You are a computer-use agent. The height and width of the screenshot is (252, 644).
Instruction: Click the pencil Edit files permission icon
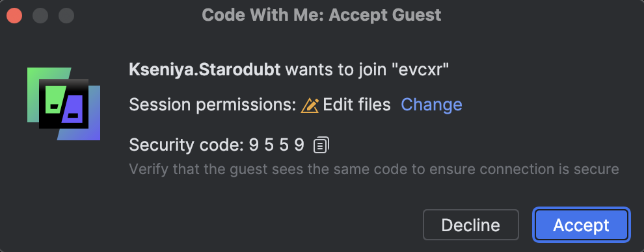310,105
